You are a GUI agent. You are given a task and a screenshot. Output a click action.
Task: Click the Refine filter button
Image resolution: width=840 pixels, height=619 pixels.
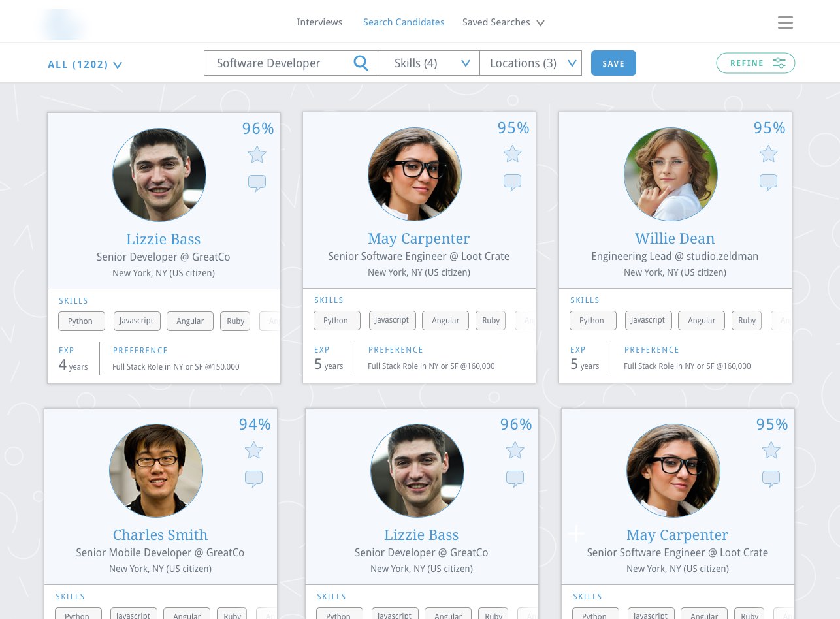(x=755, y=63)
